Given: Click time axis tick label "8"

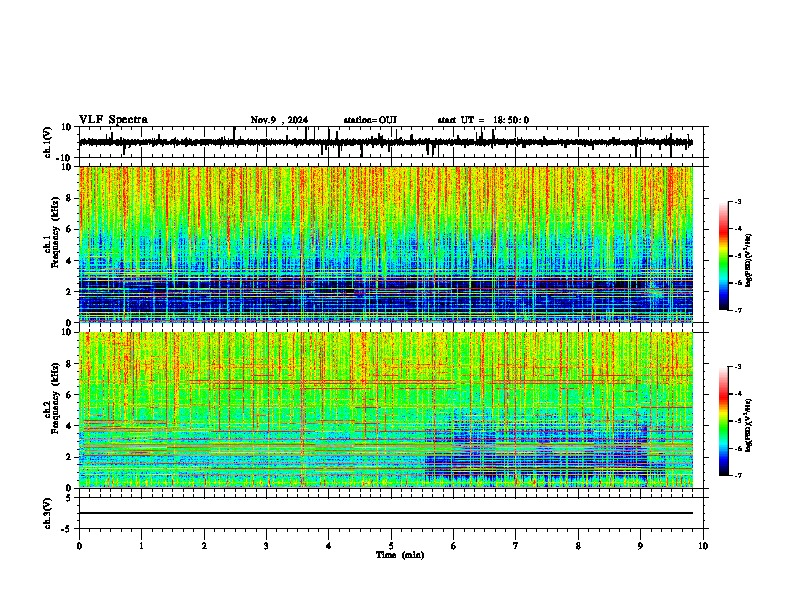Looking at the screenshot, I should coord(578,546).
